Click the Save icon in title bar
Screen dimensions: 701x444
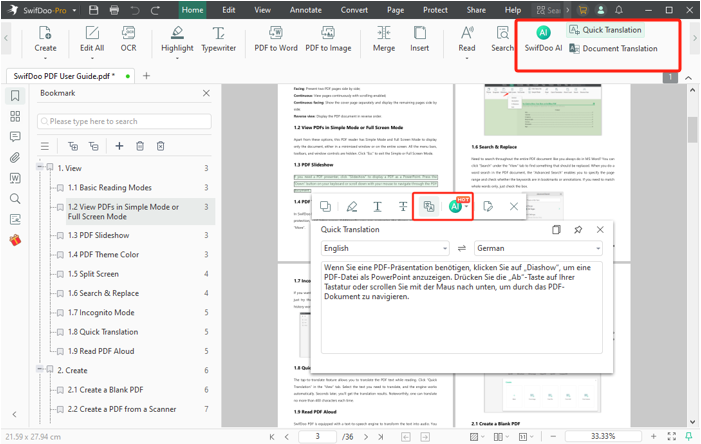click(93, 10)
